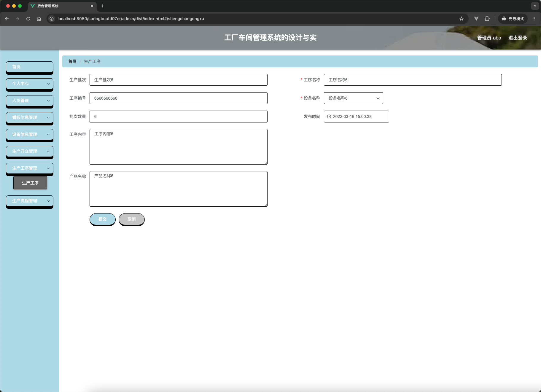Expand 生产流程管理 sidebar menu

(x=30, y=201)
